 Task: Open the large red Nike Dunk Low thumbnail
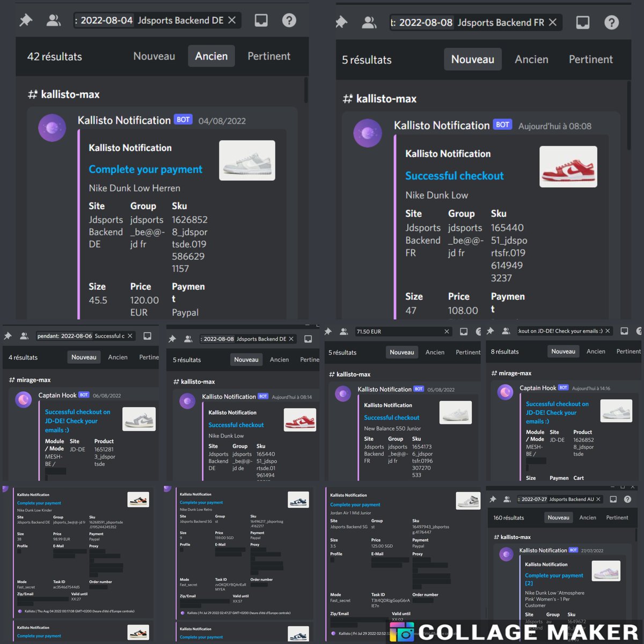click(568, 166)
